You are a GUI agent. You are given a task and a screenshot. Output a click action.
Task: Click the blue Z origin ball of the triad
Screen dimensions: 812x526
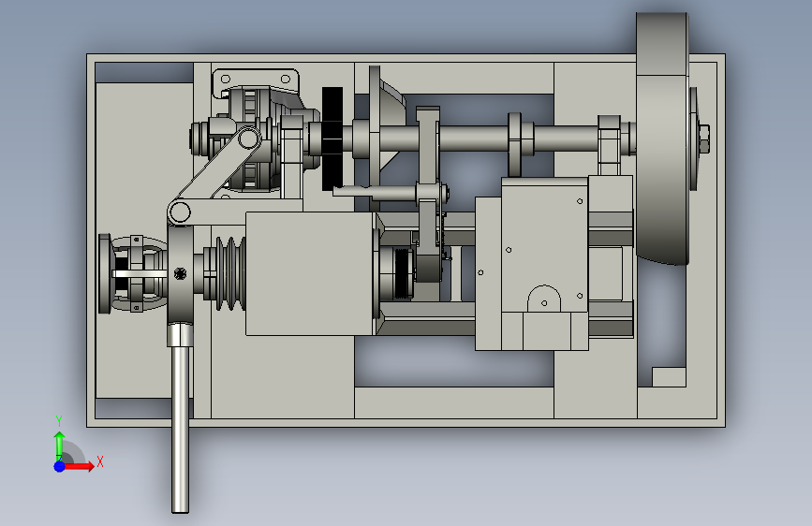pyautogui.click(x=60, y=466)
